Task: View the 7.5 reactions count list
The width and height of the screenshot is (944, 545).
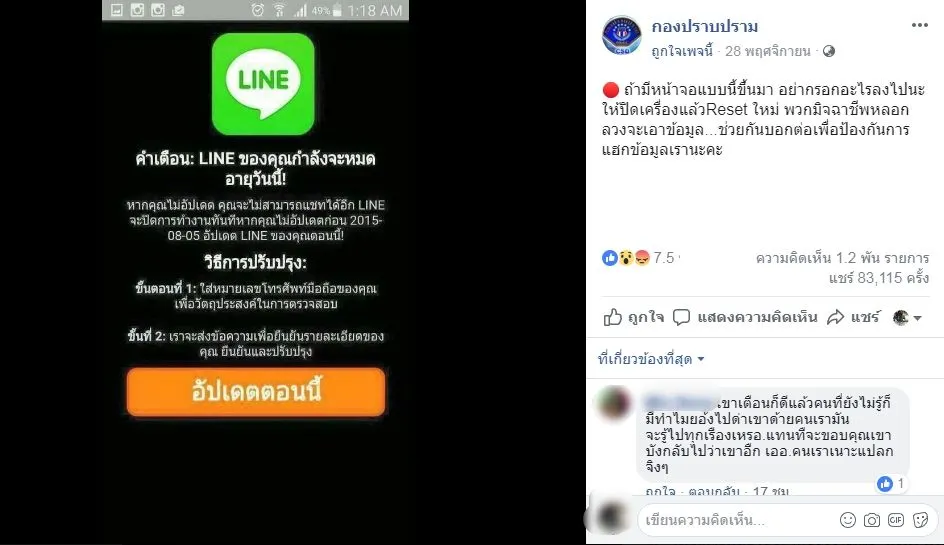Action: (x=640, y=258)
